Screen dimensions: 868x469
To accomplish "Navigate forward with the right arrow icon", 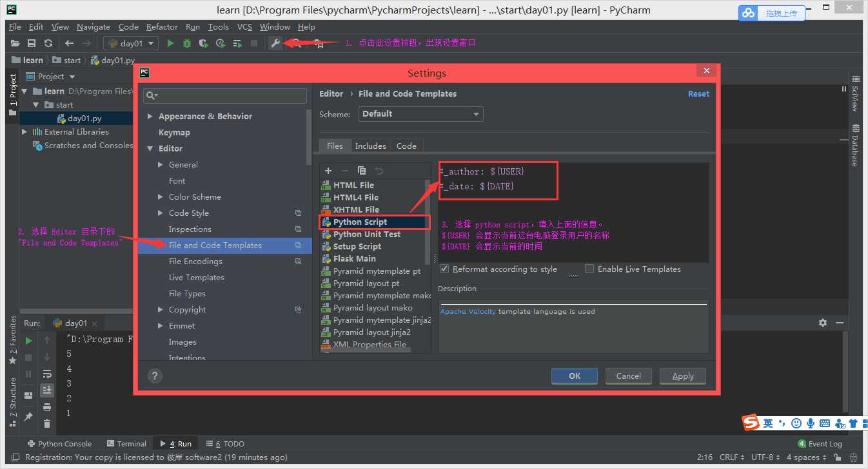I will click(86, 43).
